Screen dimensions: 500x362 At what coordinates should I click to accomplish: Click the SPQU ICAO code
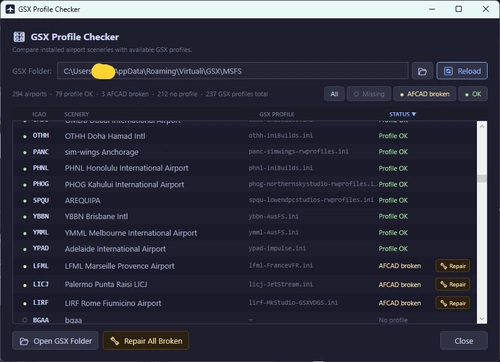coord(41,200)
